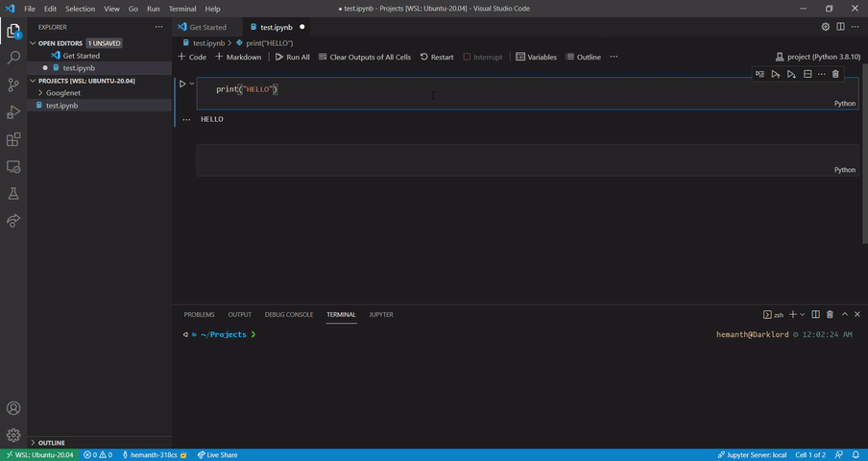Switch to the Problems panel tab
The width and height of the screenshot is (868, 461).
point(200,314)
